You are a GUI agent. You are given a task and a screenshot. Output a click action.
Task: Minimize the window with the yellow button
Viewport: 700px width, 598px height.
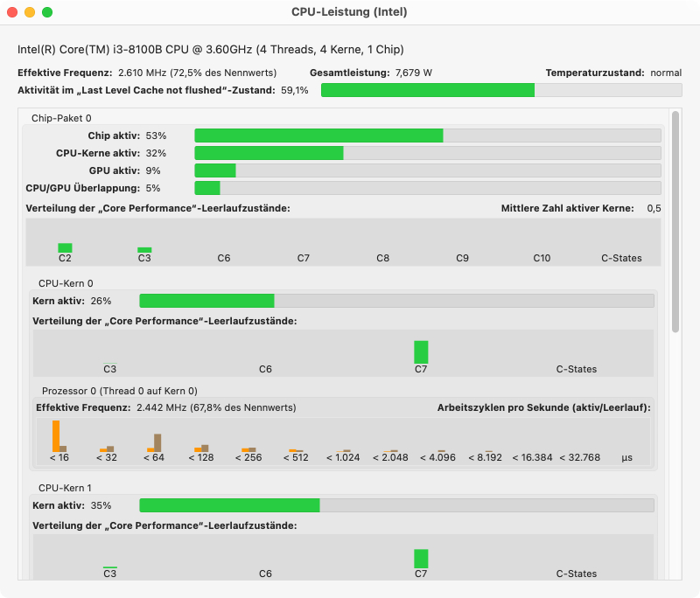point(30,12)
